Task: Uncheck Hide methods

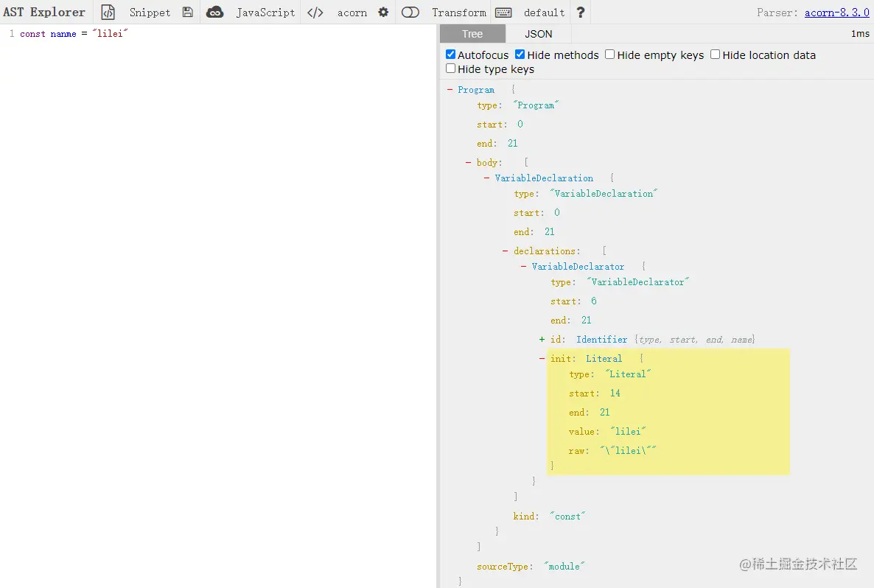Action: [x=520, y=55]
